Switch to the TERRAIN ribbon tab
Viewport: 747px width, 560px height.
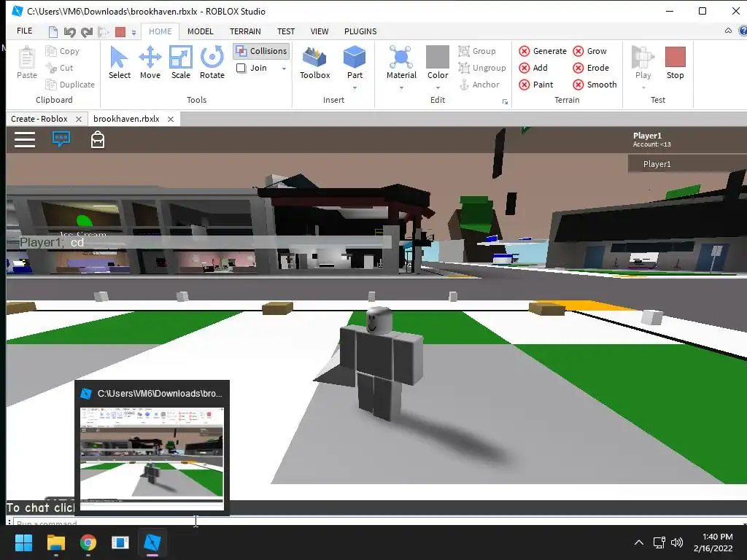click(245, 31)
